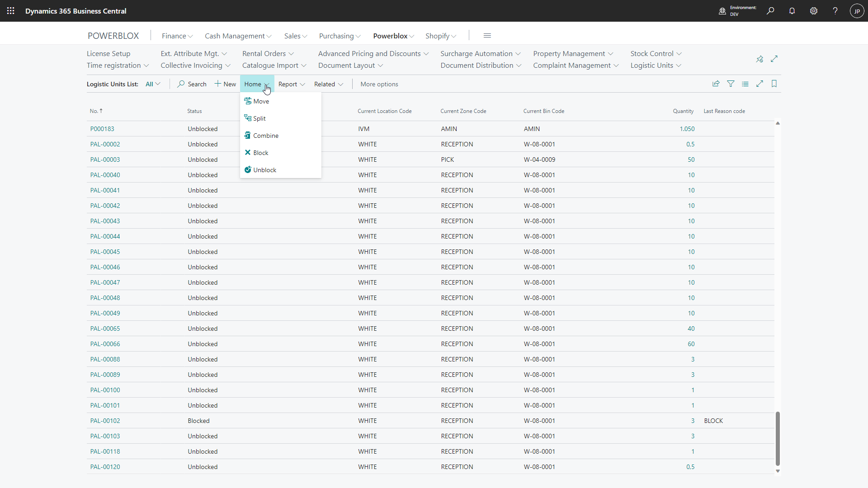Click Current Location Code column header
Image resolution: width=868 pixels, height=488 pixels.
click(x=384, y=111)
